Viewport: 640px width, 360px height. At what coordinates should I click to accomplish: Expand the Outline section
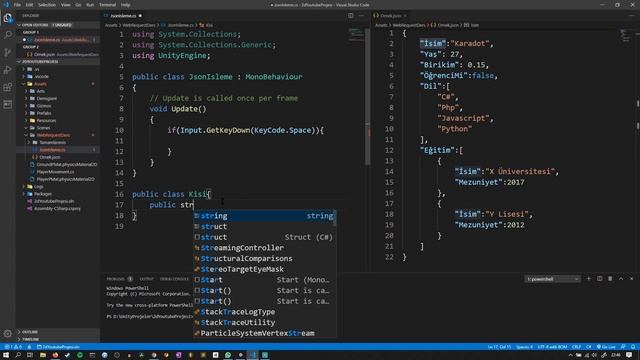(58, 332)
